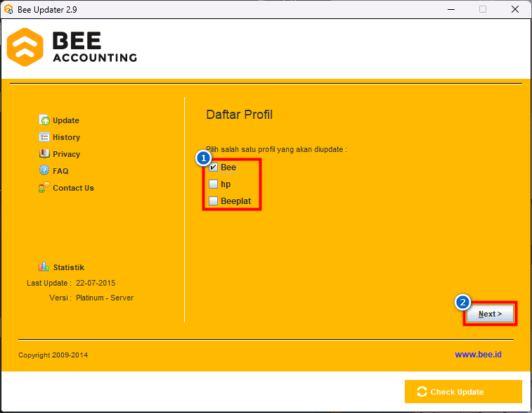Check the hp profile checkbox
This screenshot has height=413, width=532.
pos(213,184)
